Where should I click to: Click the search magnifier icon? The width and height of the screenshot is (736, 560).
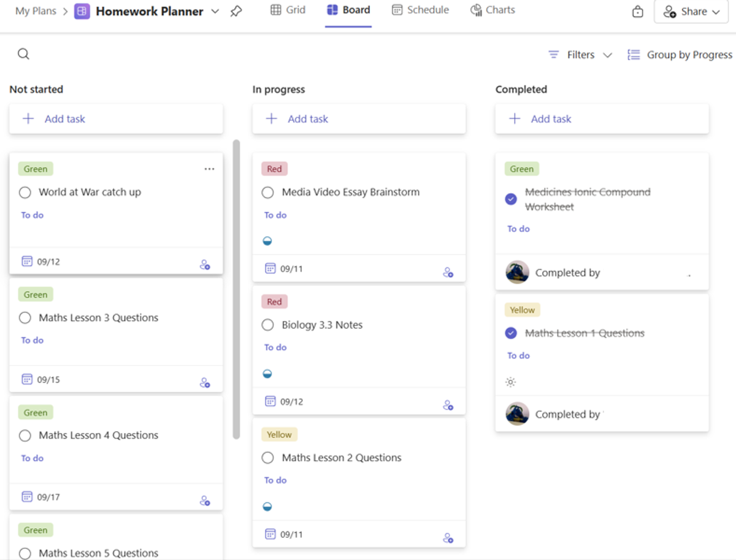tap(23, 54)
